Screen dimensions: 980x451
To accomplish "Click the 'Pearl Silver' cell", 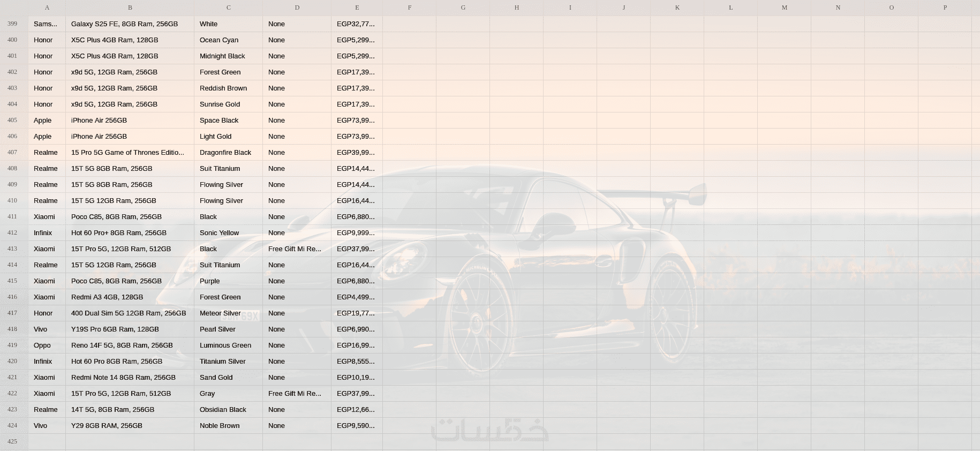I will (229, 329).
